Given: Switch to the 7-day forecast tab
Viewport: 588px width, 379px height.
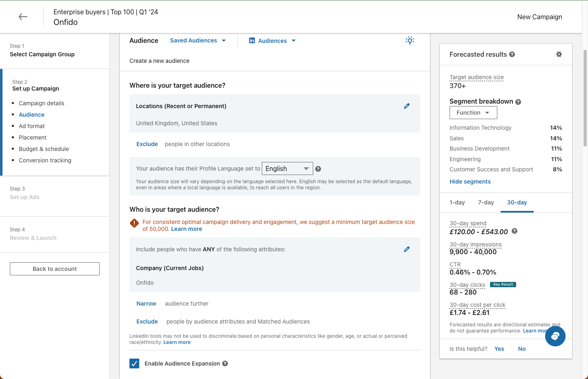Looking at the screenshot, I should 486,202.
